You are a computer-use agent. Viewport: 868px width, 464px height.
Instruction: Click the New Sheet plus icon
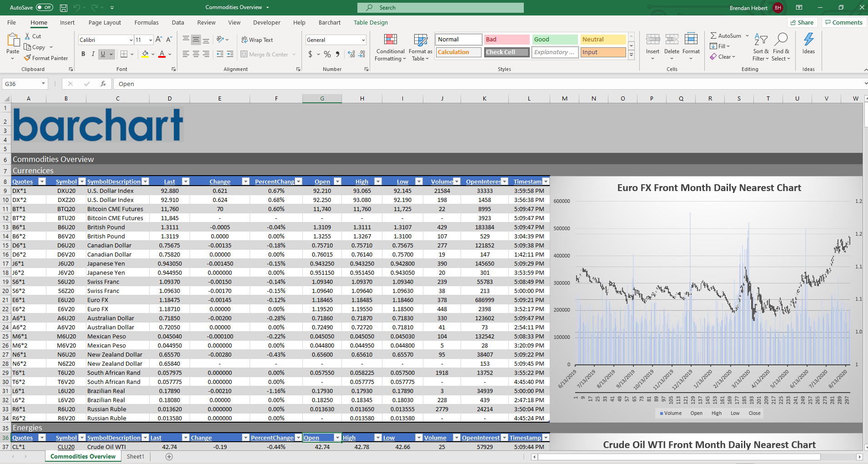[169, 457]
